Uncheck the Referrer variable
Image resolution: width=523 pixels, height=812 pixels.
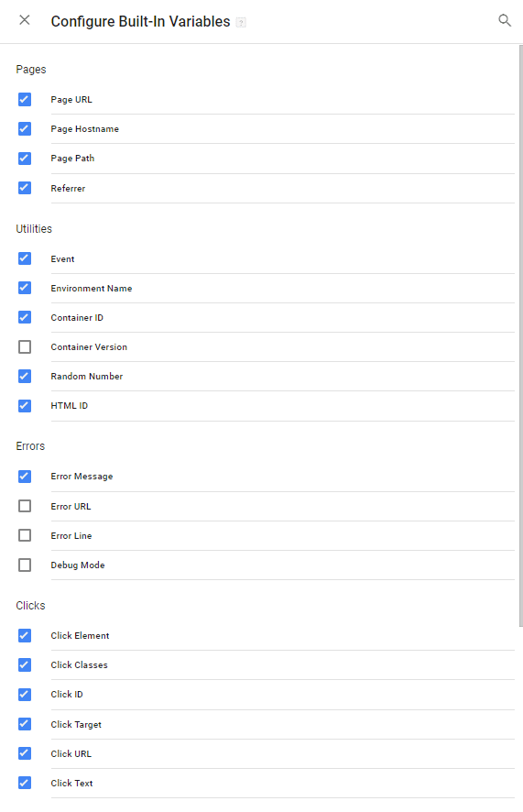point(25,188)
